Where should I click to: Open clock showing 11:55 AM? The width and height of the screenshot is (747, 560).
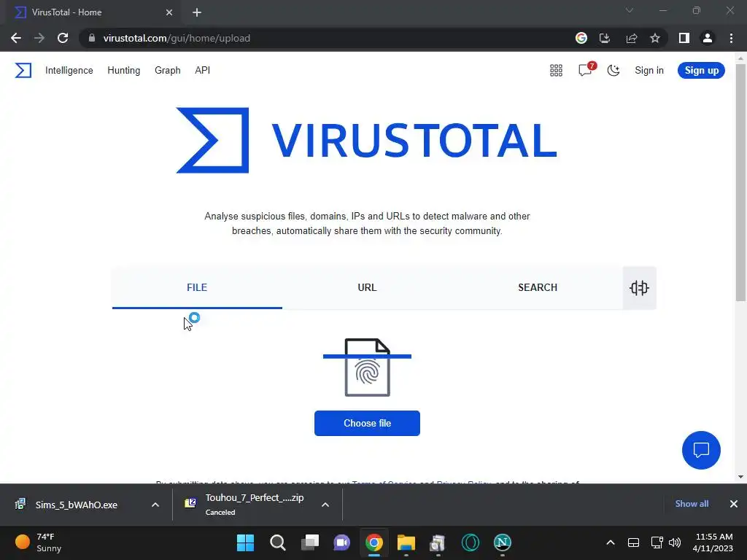[713, 542]
